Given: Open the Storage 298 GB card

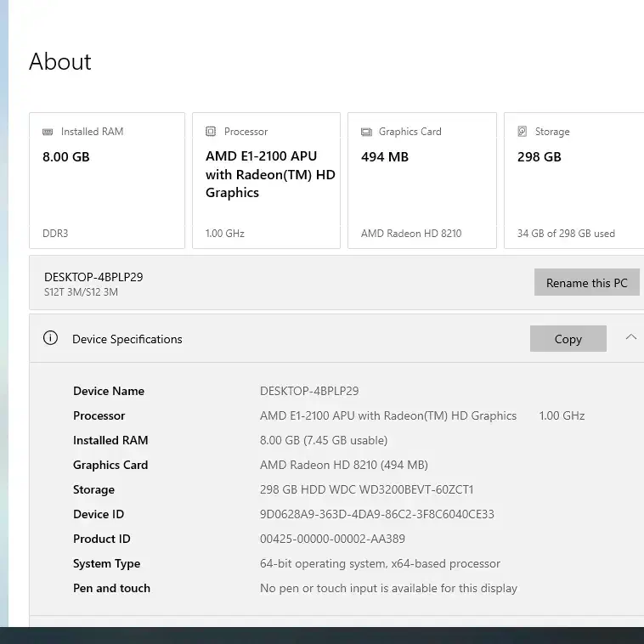Looking at the screenshot, I should (573, 180).
